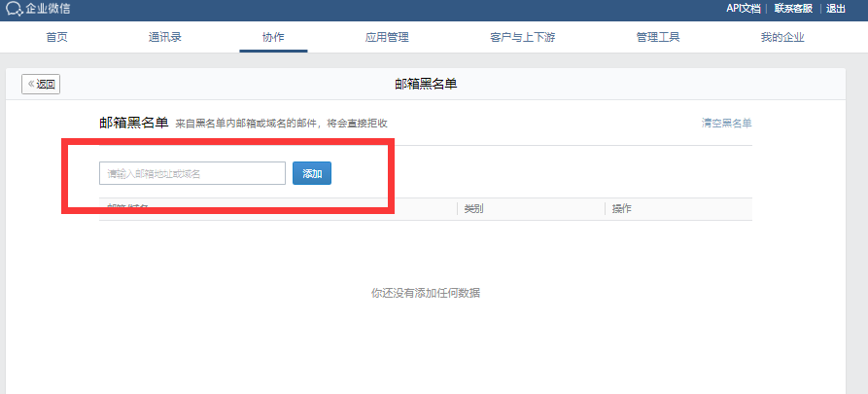Viewport: 868px width, 394px height.
Task: Navigate to the 客户与上下游 tab
Action: tap(523, 38)
